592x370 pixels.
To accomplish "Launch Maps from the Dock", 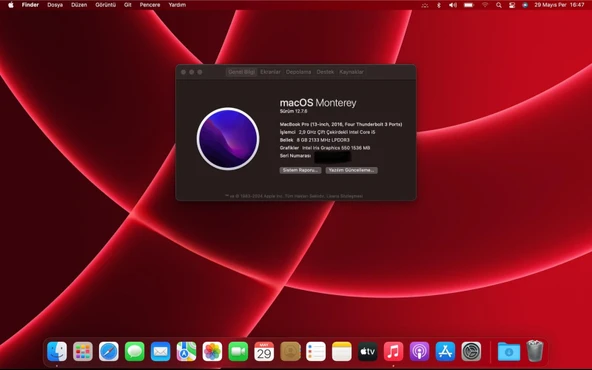I will tap(187, 352).
